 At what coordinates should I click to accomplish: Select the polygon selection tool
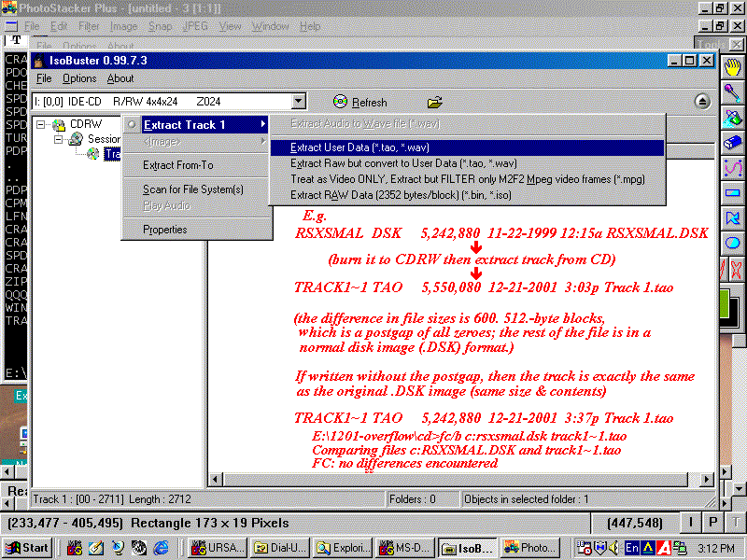coord(733,218)
